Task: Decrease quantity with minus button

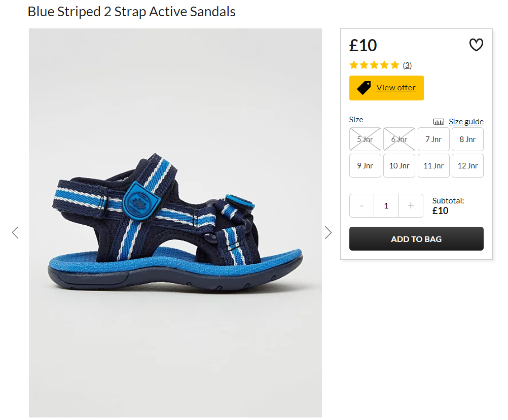Action: (x=361, y=205)
